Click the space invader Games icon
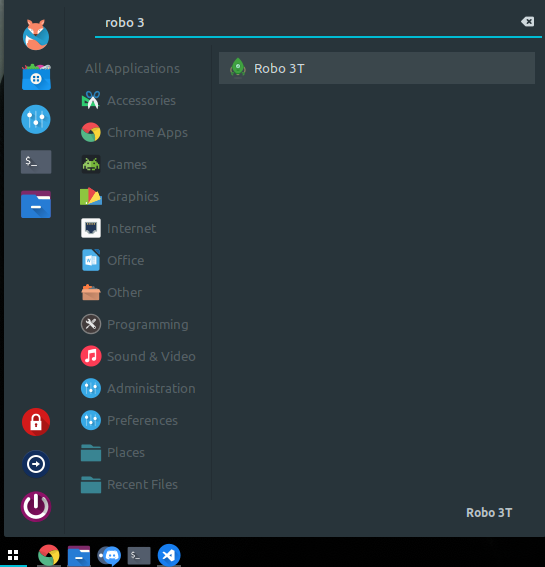Image resolution: width=545 pixels, height=567 pixels. tap(91, 165)
